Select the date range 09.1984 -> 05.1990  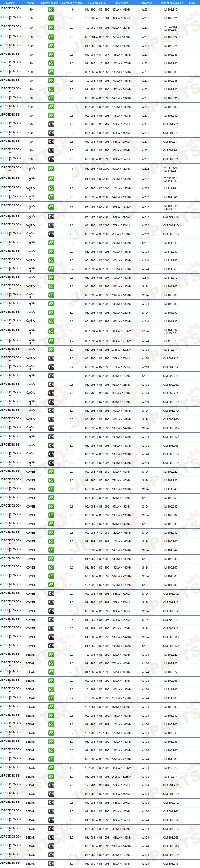(97, 37)
